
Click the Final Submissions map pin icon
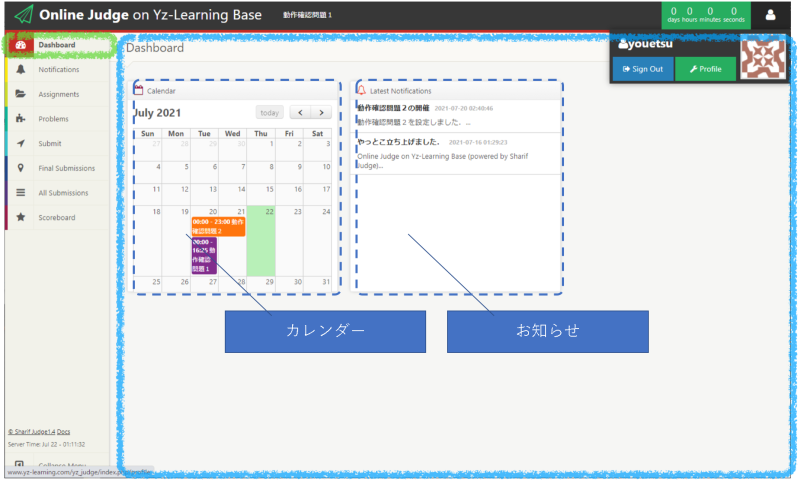(20, 168)
